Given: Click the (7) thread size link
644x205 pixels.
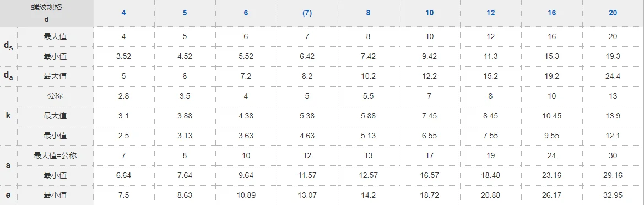Looking at the screenshot, I should [307, 13].
